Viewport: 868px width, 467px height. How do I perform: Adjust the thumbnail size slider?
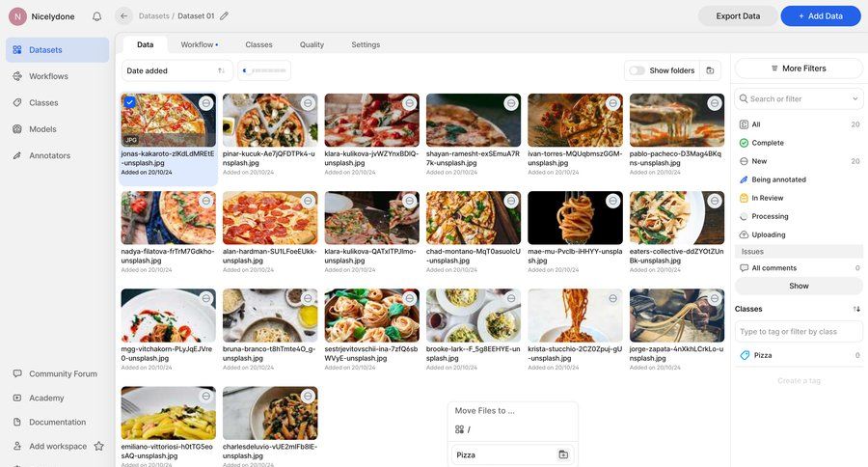[264, 70]
